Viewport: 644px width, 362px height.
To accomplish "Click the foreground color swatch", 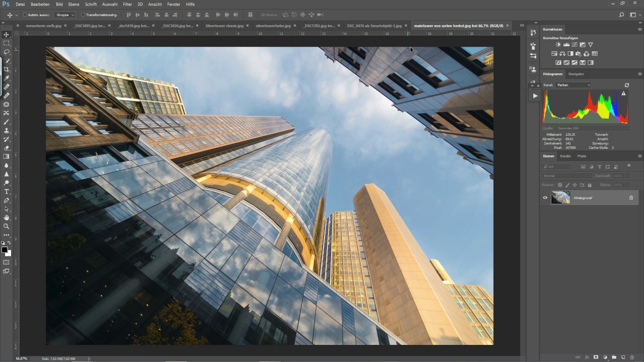I will [5, 250].
